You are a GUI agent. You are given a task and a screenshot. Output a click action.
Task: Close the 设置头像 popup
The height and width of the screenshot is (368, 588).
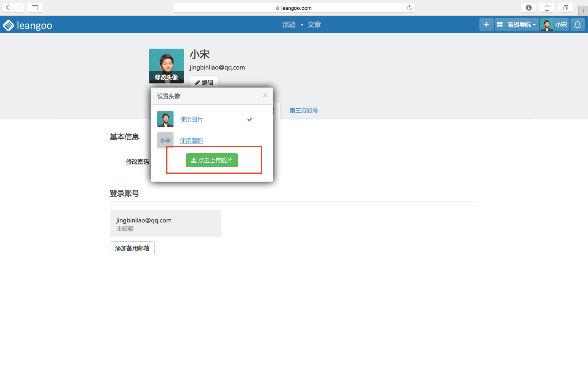pyautogui.click(x=265, y=95)
